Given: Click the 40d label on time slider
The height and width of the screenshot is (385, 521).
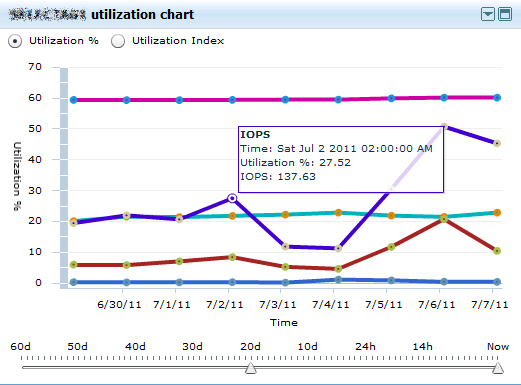Looking at the screenshot, I should pyautogui.click(x=135, y=347).
